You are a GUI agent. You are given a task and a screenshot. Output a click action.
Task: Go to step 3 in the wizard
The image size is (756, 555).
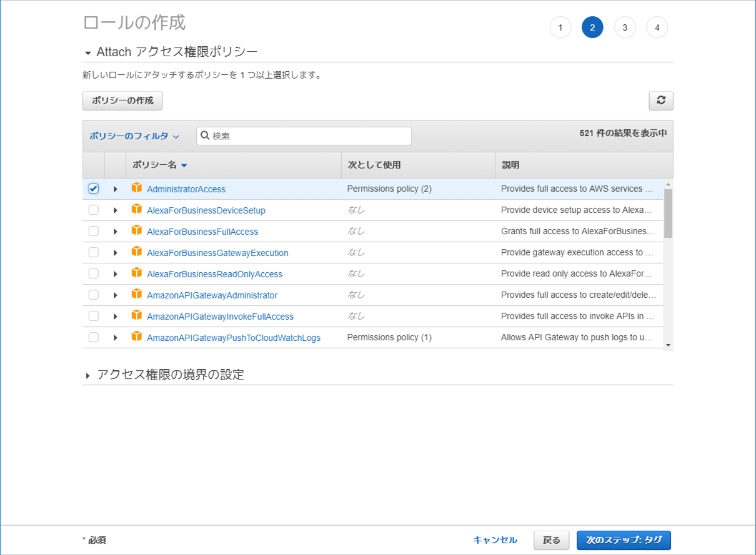[625, 27]
